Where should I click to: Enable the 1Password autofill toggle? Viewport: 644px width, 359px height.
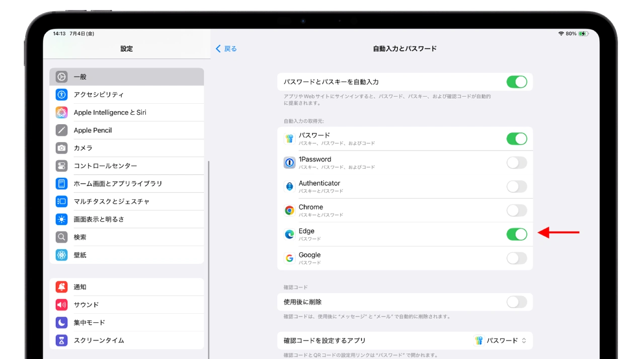point(516,163)
